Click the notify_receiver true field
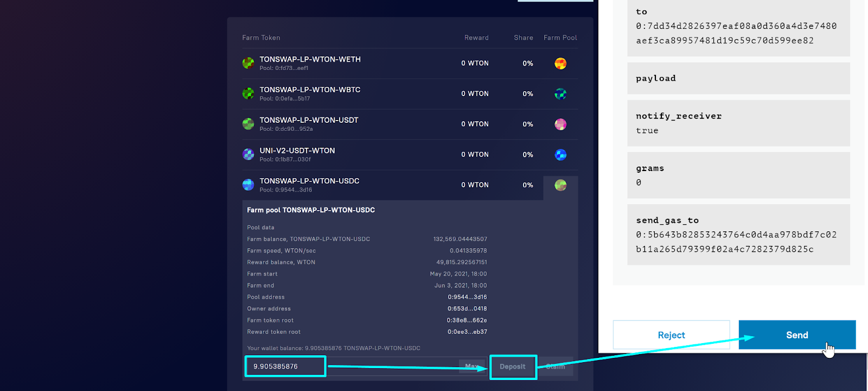 738,123
